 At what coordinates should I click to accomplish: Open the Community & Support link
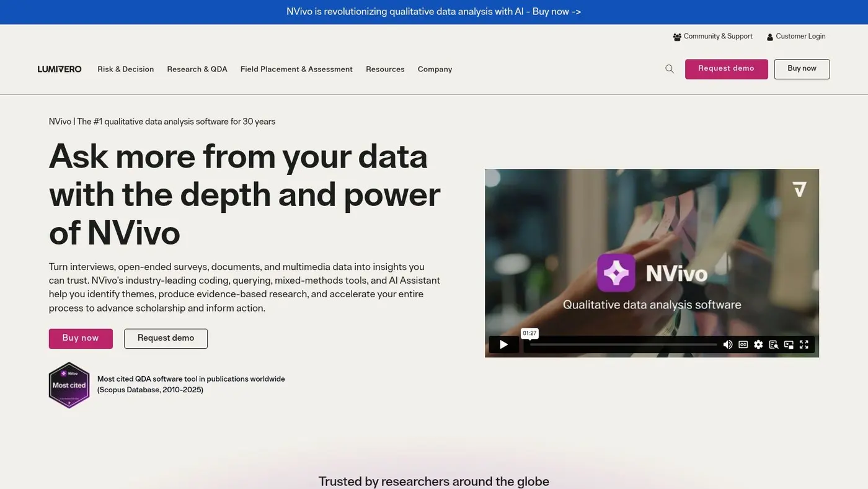pyautogui.click(x=718, y=37)
